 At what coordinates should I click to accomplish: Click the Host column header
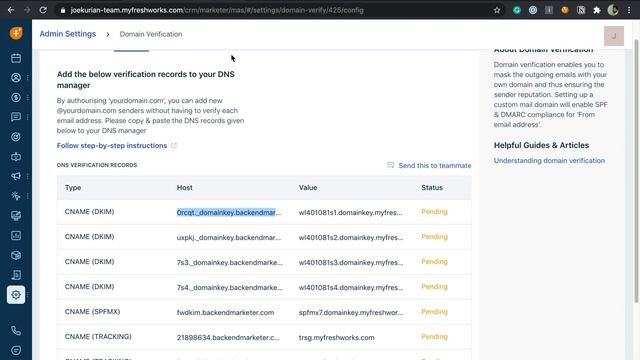pos(184,187)
